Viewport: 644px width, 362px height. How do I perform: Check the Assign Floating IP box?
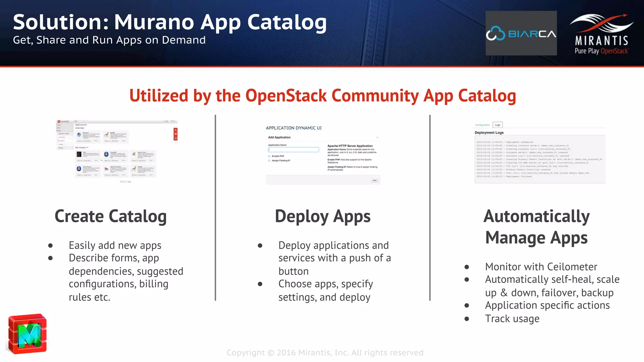coord(269,161)
